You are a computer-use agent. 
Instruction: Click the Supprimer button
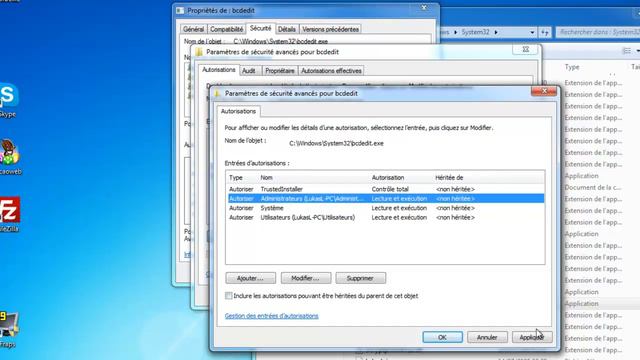tap(360, 278)
